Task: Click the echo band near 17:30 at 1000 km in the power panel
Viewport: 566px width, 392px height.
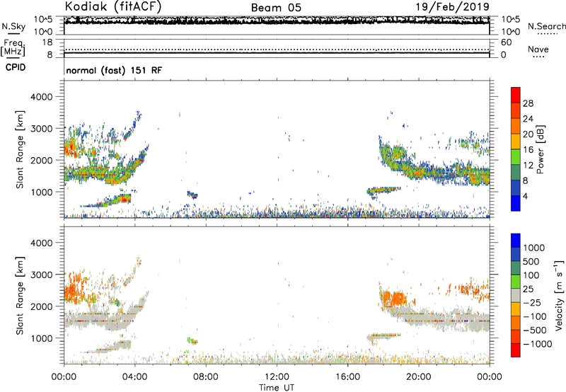Action: click(x=383, y=190)
